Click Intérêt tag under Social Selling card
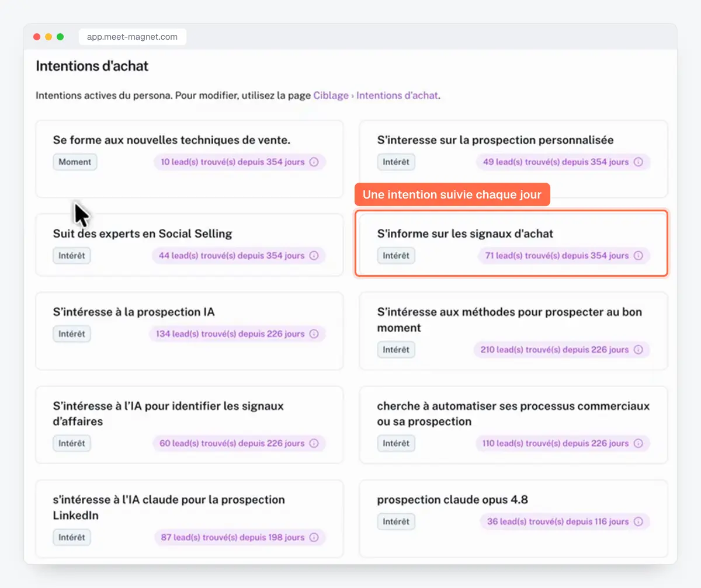This screenshot has width=701, height=588. pyautogui.click(x=72, y=255)
